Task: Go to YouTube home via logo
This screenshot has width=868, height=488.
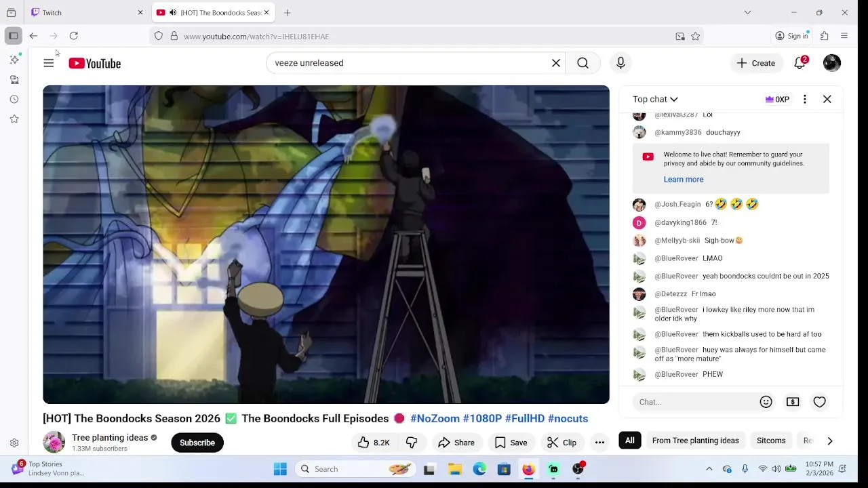Action: click(94, 63)
